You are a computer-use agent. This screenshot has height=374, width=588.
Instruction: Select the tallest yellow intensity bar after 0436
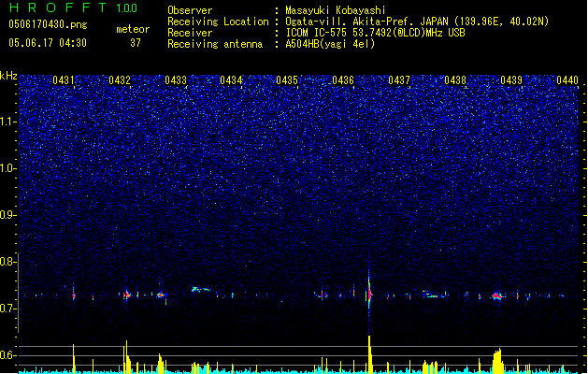[x=370, y=354]
